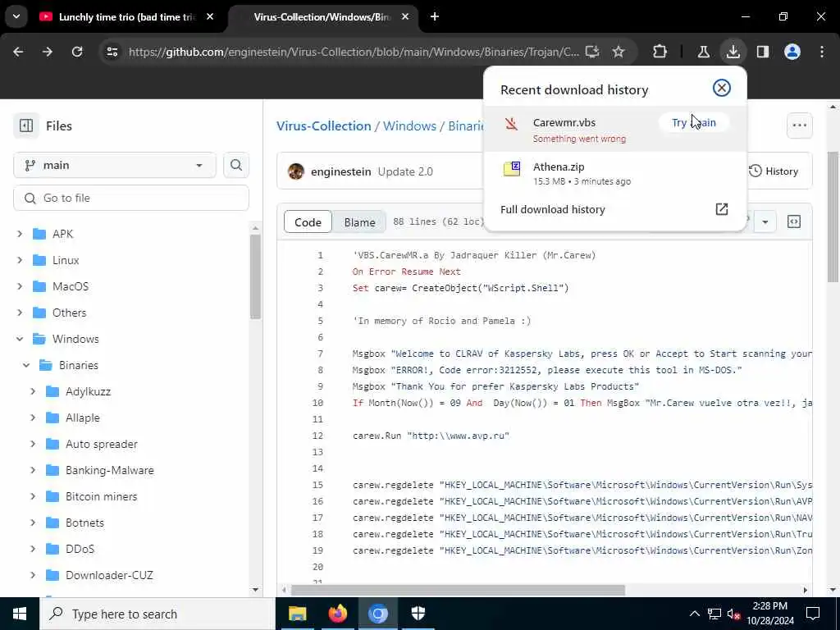Click the Carewmr.vbs blocked download icon

click(x=511, y=125)
